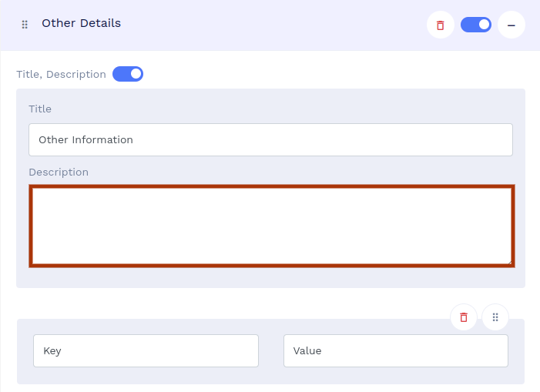
Task: Select the Value input field
Action: coord(396,351)
